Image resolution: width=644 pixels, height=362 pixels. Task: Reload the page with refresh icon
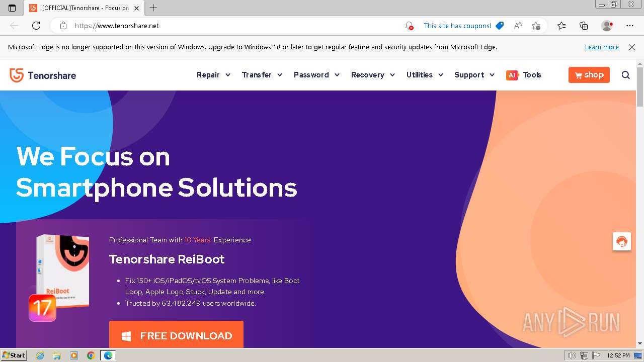pos(36,26)
